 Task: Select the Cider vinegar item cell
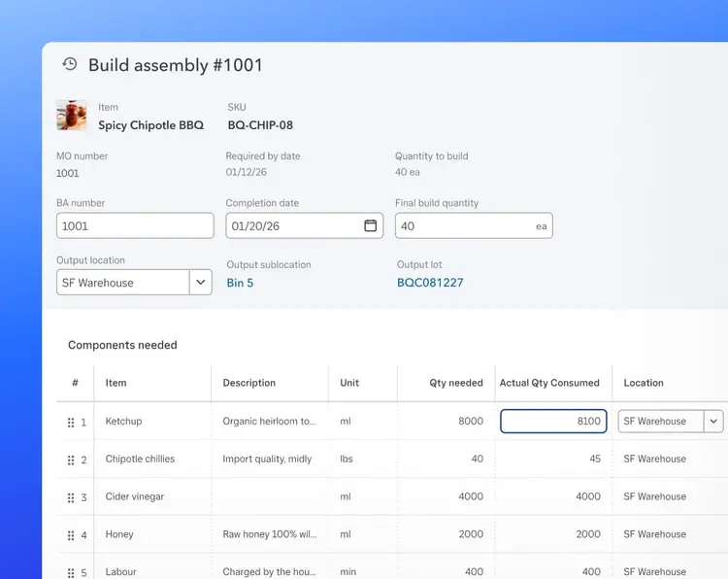click(135, 496)
